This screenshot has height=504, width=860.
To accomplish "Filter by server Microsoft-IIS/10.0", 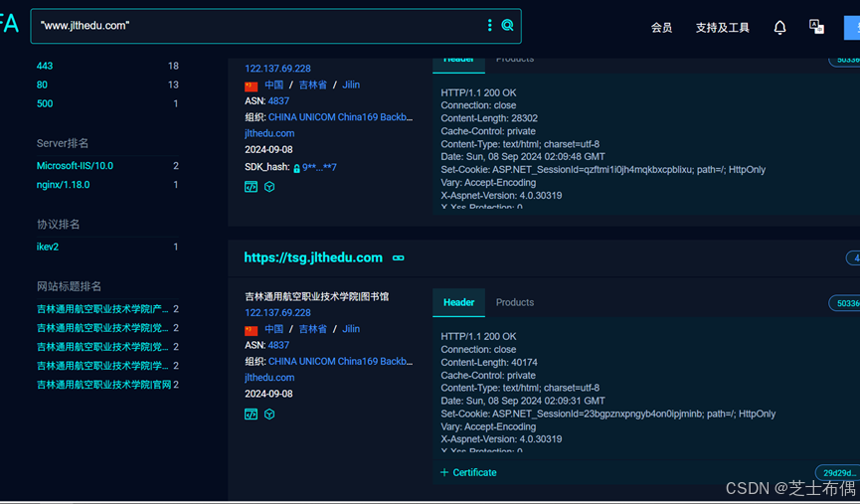I will pos(75,166).
